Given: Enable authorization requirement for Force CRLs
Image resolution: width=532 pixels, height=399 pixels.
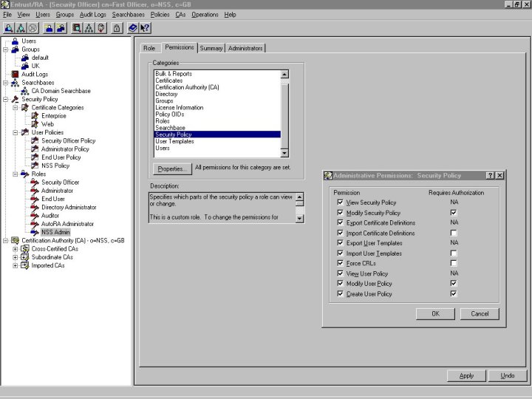Looking at the screenshot, I should click(454, 263).
